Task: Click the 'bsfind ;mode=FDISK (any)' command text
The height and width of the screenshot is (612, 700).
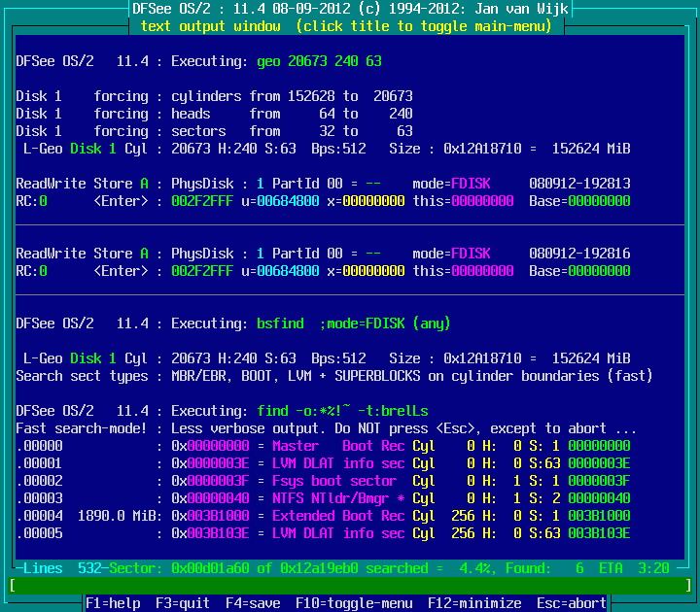Action: click(x=354, y=323)
